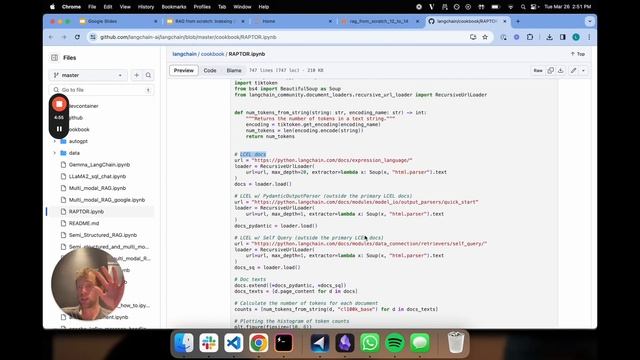Viewport: 640px width, 360px height.
Task: Open Visual Studio Code from Dock
Action: point(233,343)
